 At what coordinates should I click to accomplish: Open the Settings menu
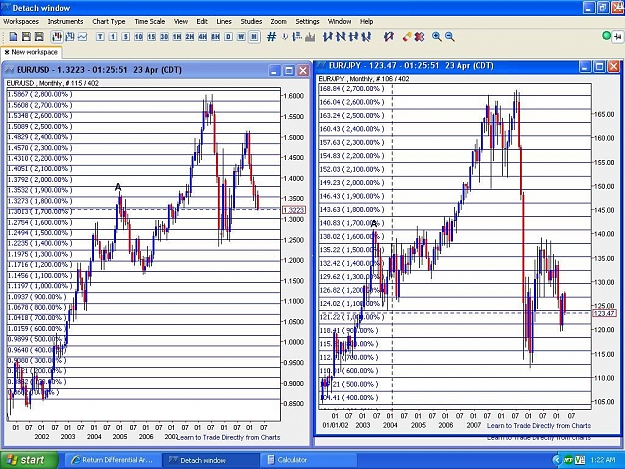(307, 22)
